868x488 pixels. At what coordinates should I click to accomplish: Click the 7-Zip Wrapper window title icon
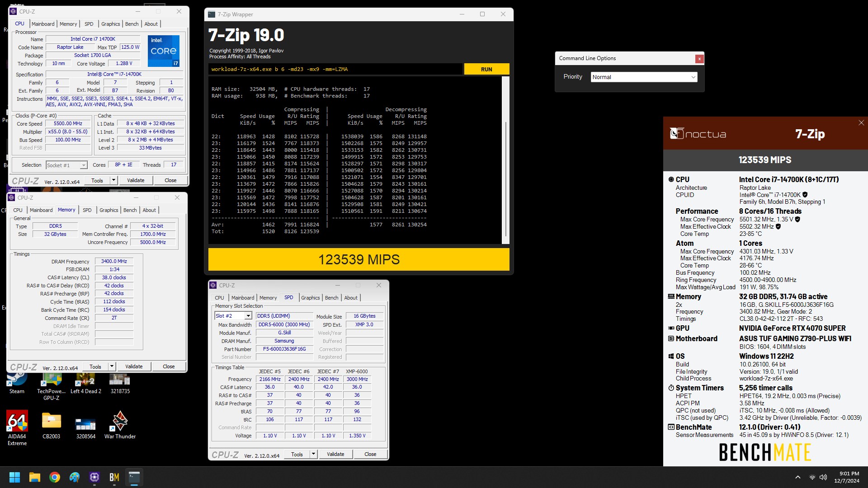point(212,14)
